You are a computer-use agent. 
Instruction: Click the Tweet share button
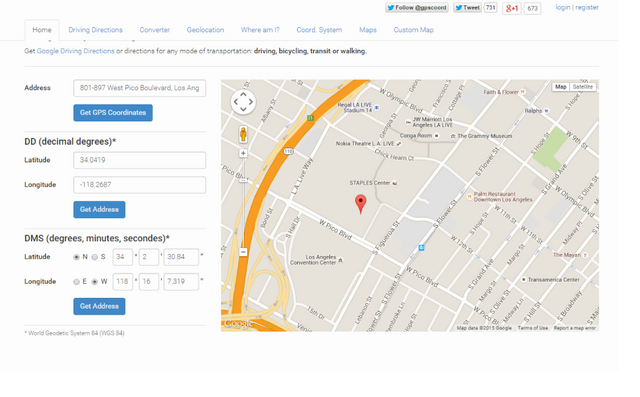(x=468, y=7)
